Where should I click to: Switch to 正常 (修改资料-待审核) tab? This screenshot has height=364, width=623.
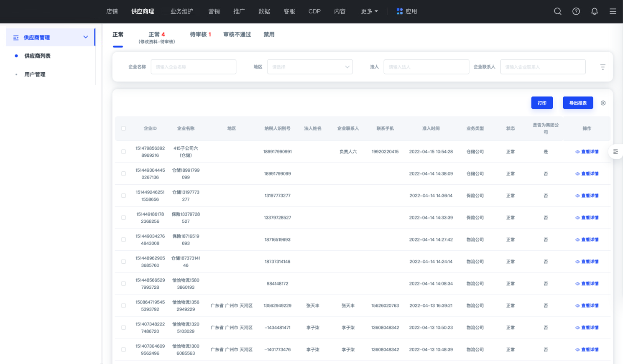click(157, 38)
